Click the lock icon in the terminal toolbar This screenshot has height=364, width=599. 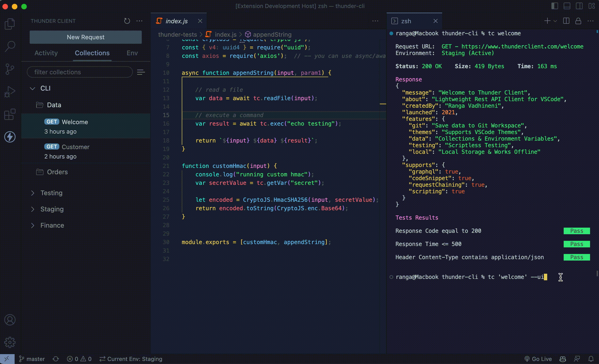coord(578,21)
